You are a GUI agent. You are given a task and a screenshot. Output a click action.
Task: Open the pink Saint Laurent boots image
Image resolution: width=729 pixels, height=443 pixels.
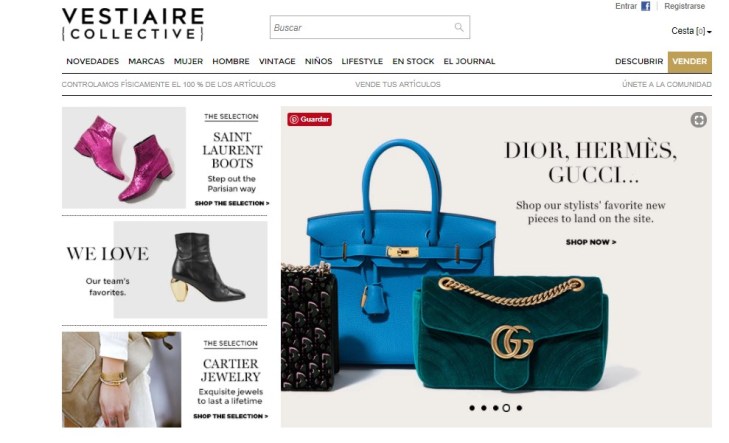(x=124, y=158)
